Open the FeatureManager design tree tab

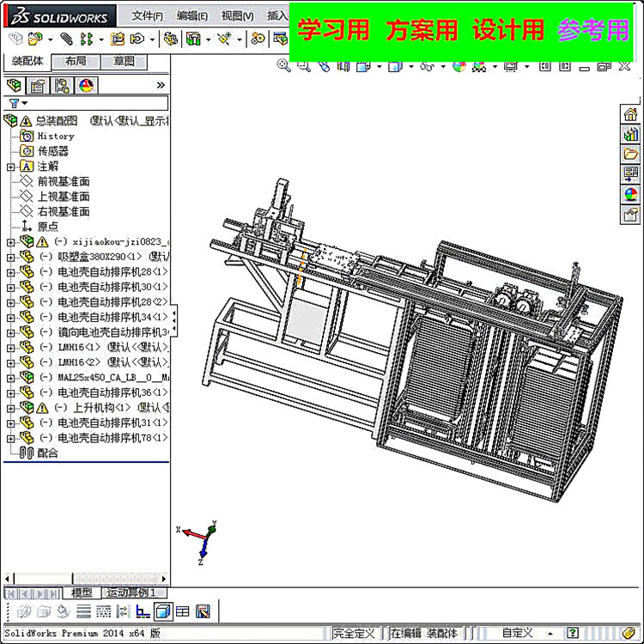click(14, 85)
